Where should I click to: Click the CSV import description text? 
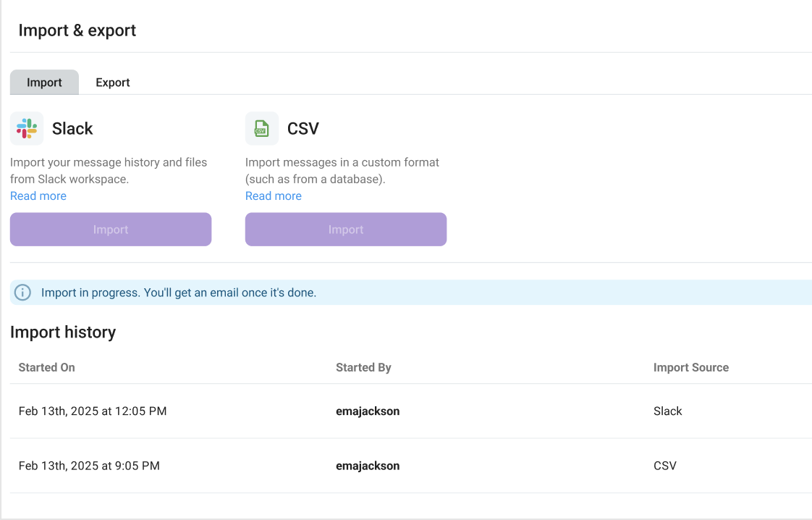pyautogui.click(x=342, y=171)
